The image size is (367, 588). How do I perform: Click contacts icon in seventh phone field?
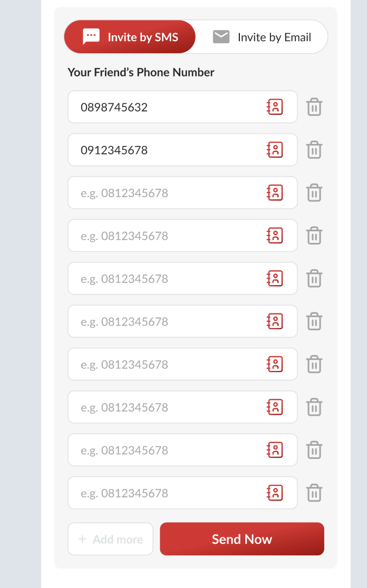[x=275, y=365]
